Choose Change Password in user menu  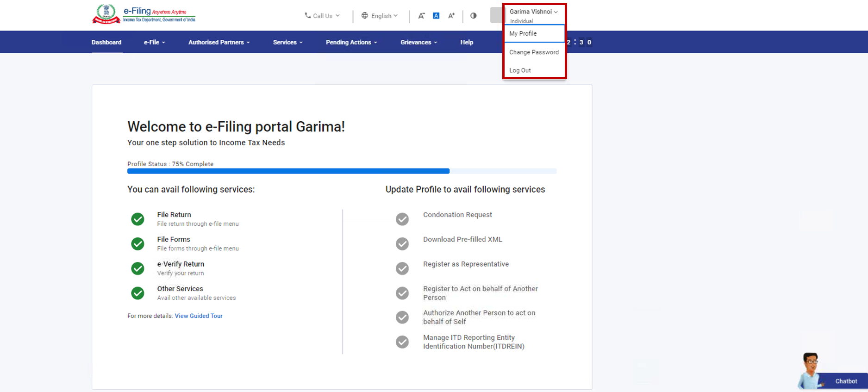[x=534, y=52]
